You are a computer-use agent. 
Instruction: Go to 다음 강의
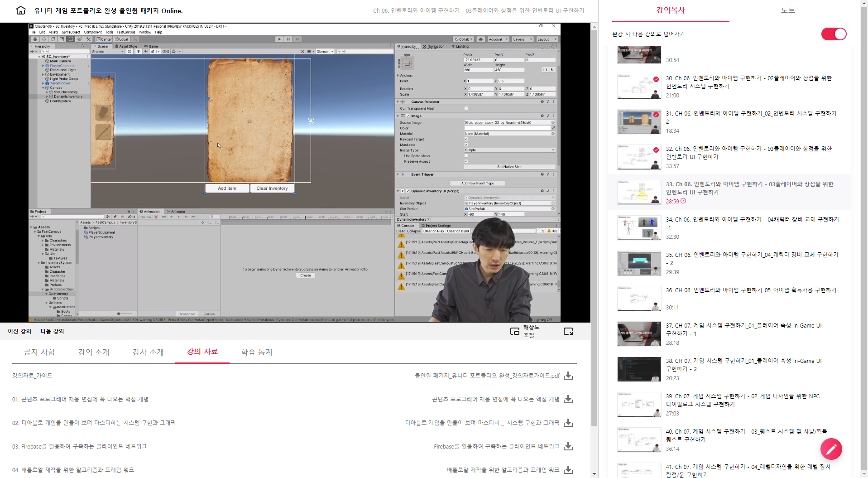[52, 331]
